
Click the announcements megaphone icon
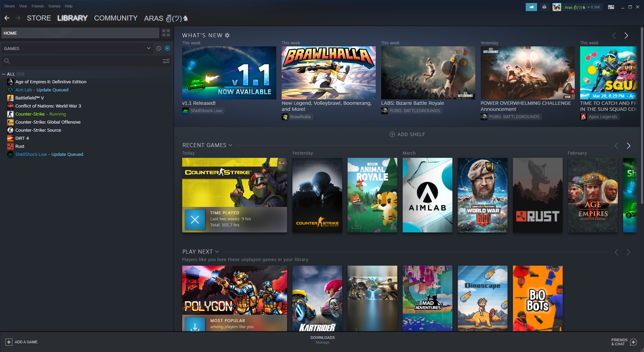click(x=531, y=7)
